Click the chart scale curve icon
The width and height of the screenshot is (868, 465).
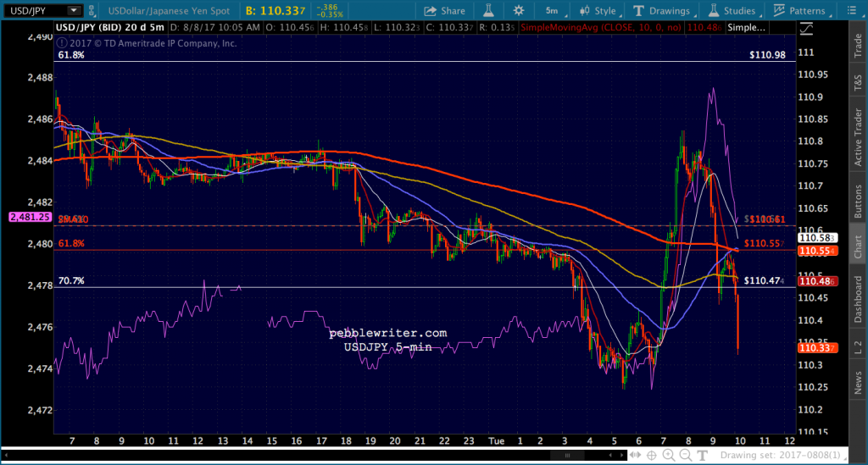[807, 30]
